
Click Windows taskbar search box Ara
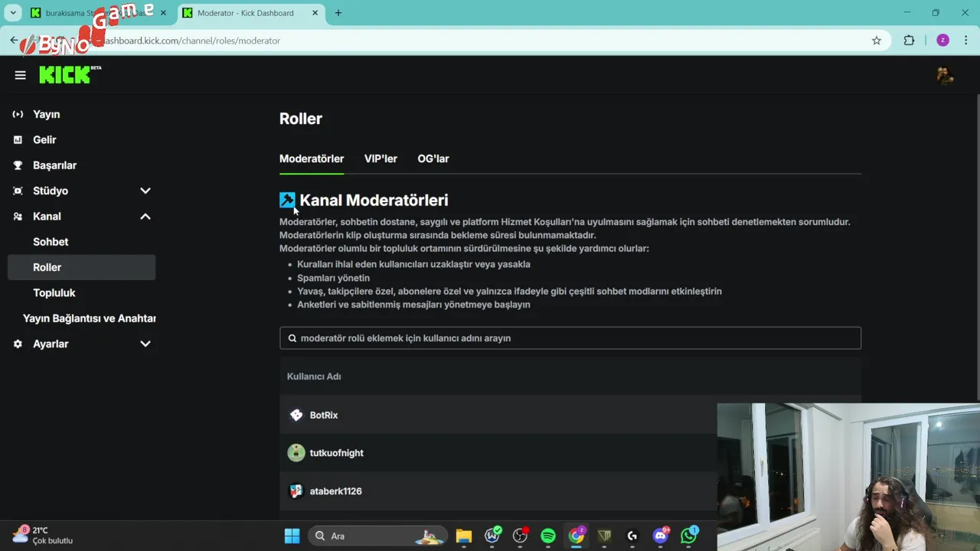[377, 536]
